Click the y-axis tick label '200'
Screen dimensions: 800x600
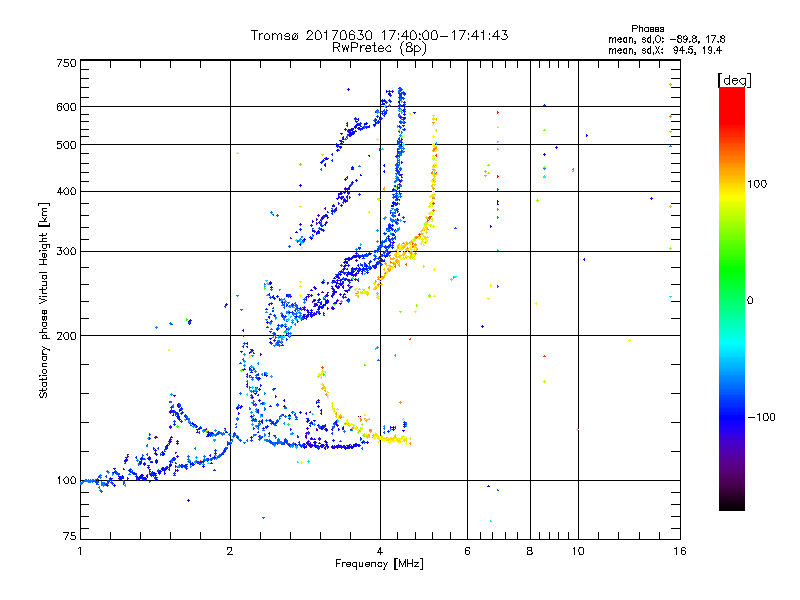[x=66, y=336]
